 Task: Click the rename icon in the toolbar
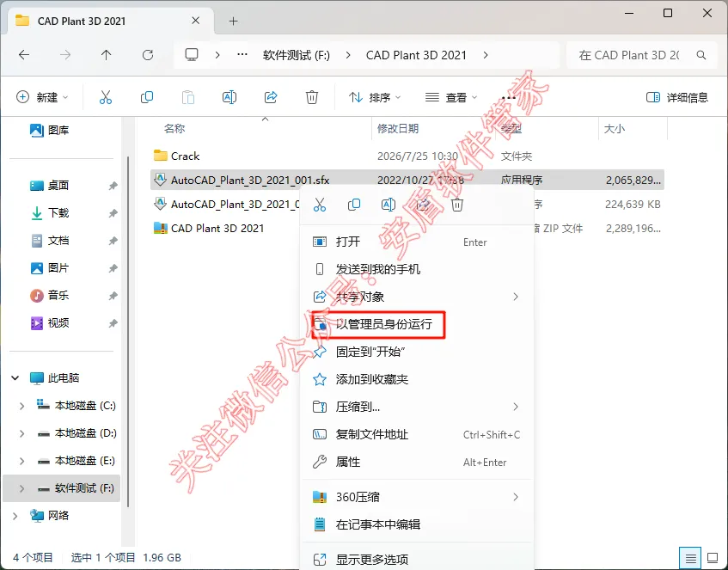(x=229, y=97)
